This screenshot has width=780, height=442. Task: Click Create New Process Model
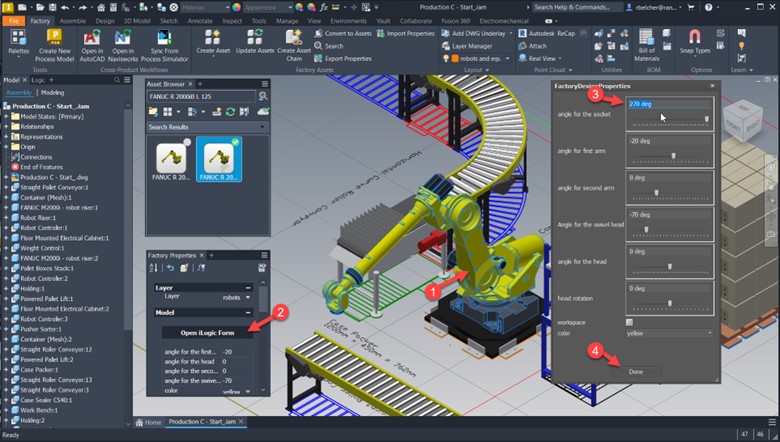coord(55,46)
